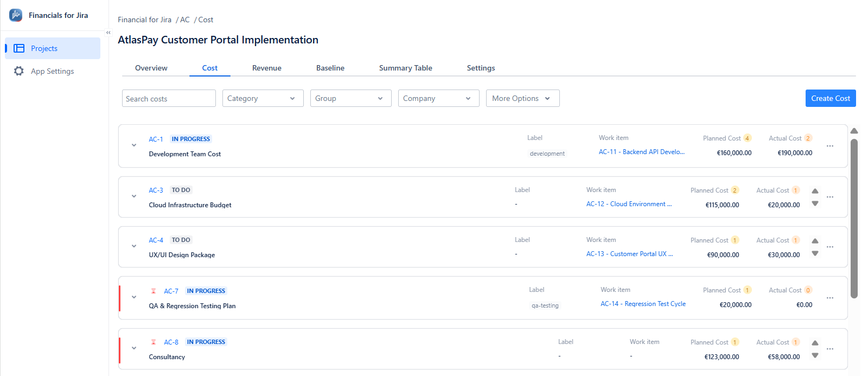Select the Cost tab
Image resolution: width=868 pixels, height=376 pixels.
coord(210,68)
